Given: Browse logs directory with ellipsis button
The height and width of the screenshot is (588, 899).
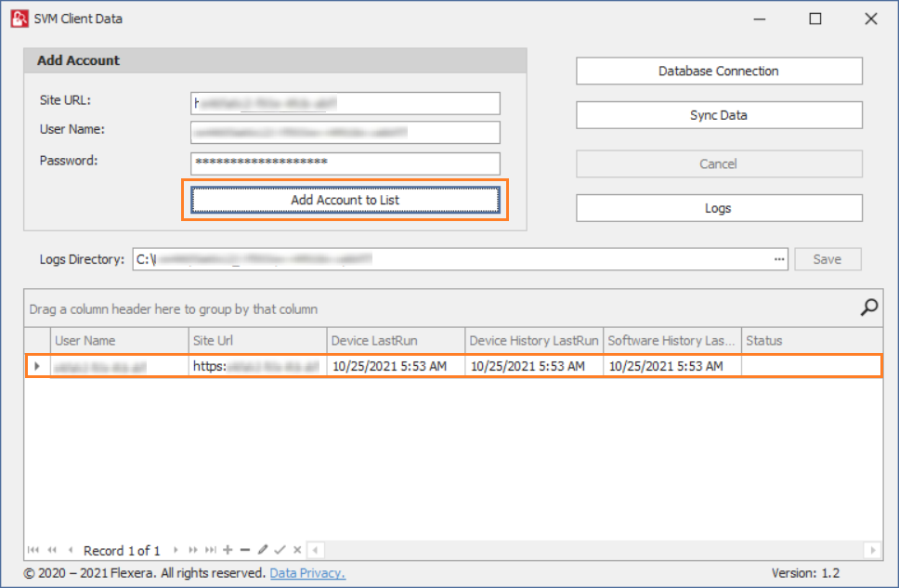Looking at the screenshot, I should [779, 259].
